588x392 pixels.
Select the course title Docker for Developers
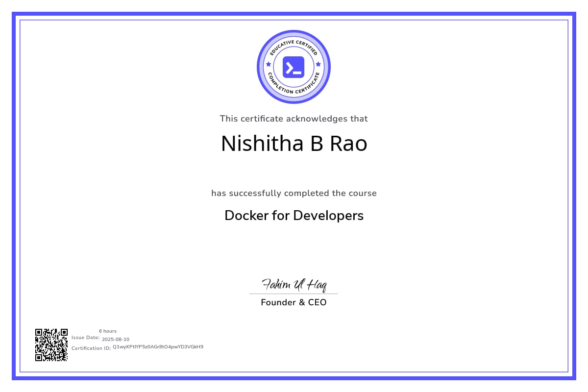pos(294,216)
